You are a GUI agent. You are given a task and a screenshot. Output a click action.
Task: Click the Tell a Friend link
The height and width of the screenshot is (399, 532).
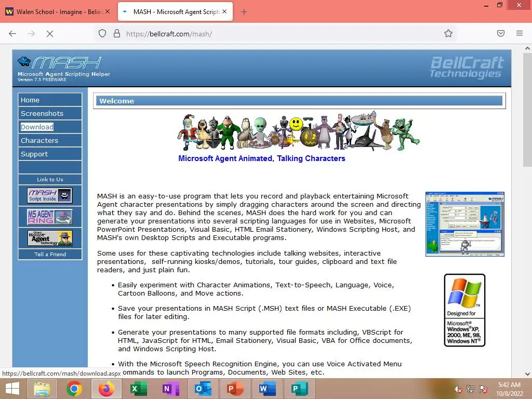click(50, 254)
